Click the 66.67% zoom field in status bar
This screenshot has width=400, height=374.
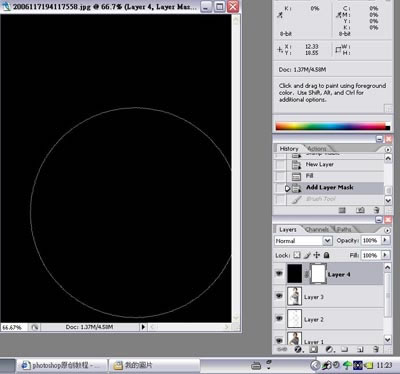coord(15,327)
